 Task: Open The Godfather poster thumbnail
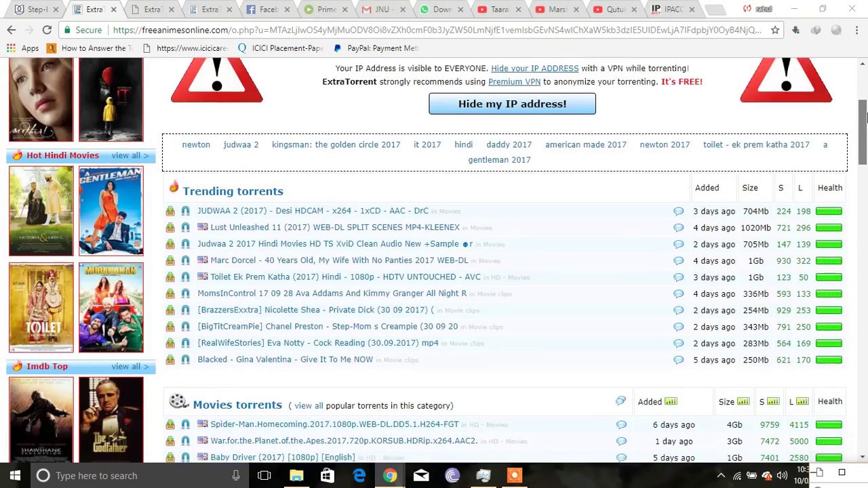111,420
